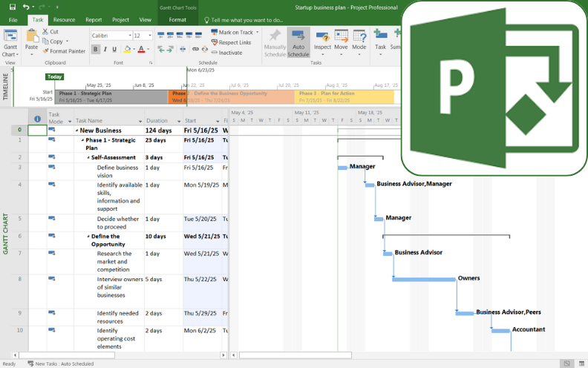
Task: Open the Task Name column filter dropdown
Action: [x=140, y=121]
